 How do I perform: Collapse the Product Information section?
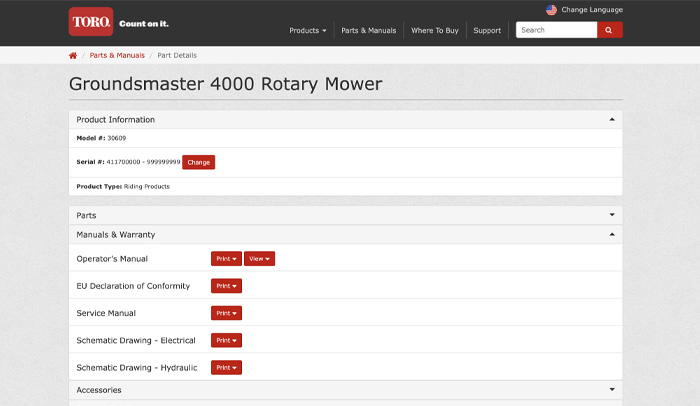(x=346, y=120)
